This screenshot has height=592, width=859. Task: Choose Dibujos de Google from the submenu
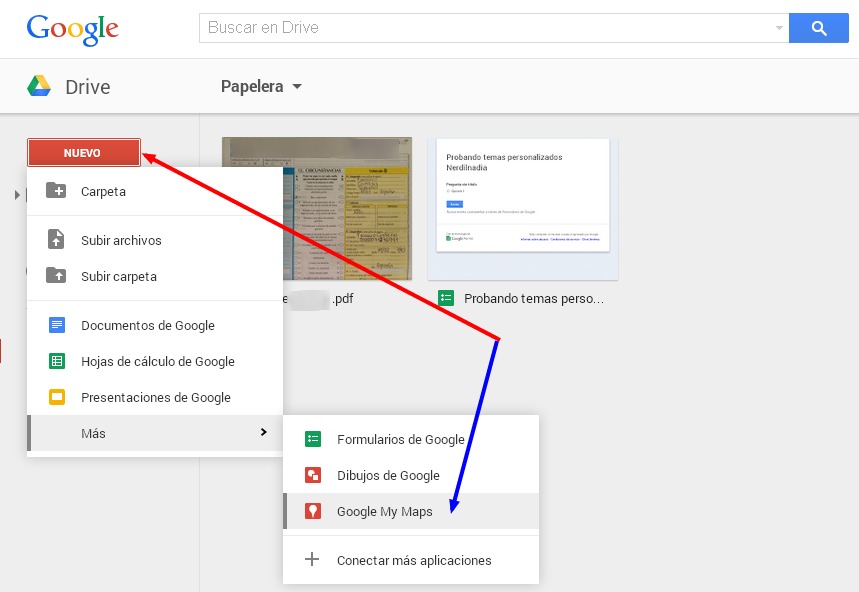411,475
